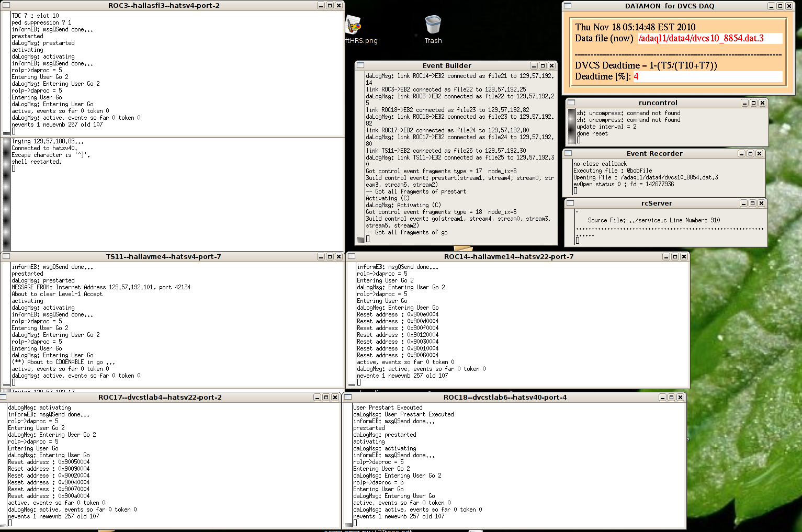Open the Trash desktop icon
The width and height of the screenshot is (802, 532).
pyautogui.click(x=433, y=29)
